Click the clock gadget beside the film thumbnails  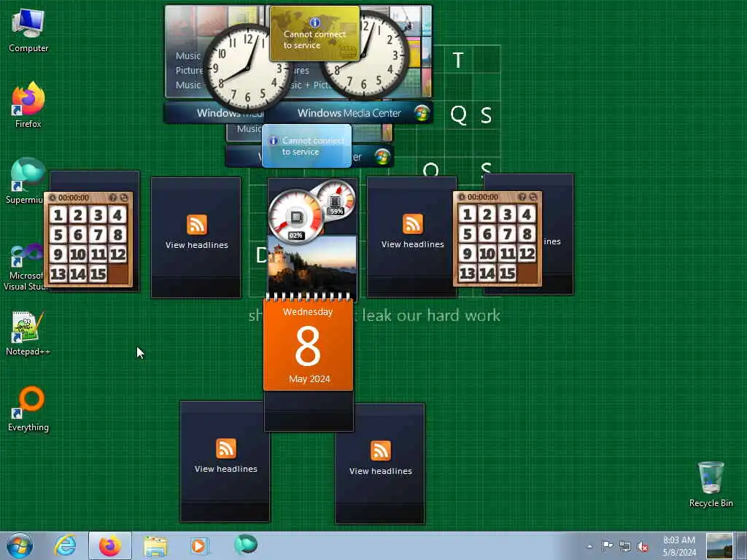click(365, 55)
